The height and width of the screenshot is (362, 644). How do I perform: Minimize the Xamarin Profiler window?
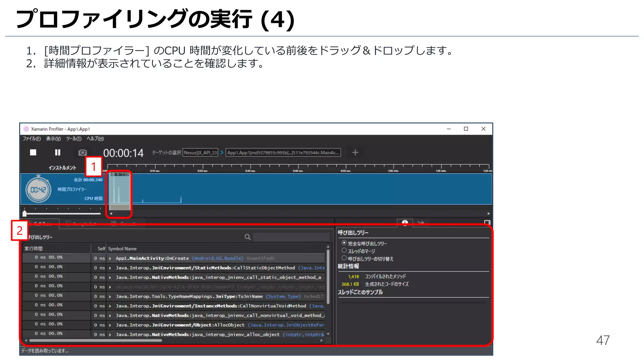point(449,129)
